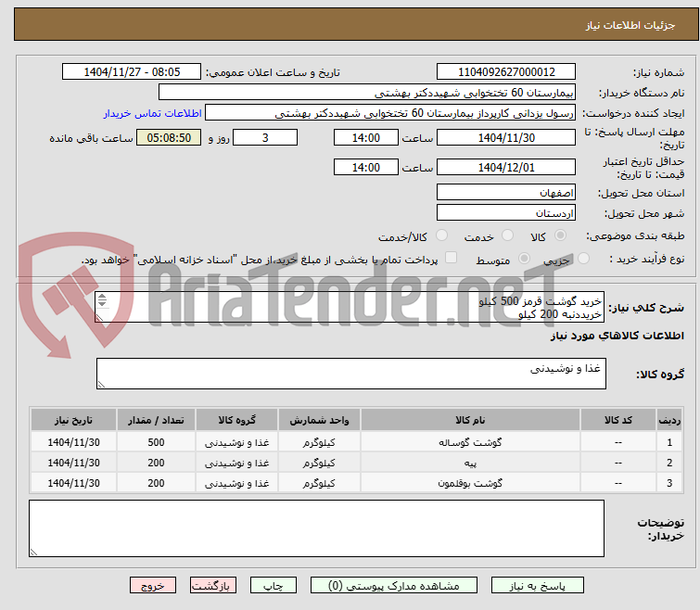Click the price validity date 1404/12/01 field
700x610 pixels.
(x=506, y=168)
